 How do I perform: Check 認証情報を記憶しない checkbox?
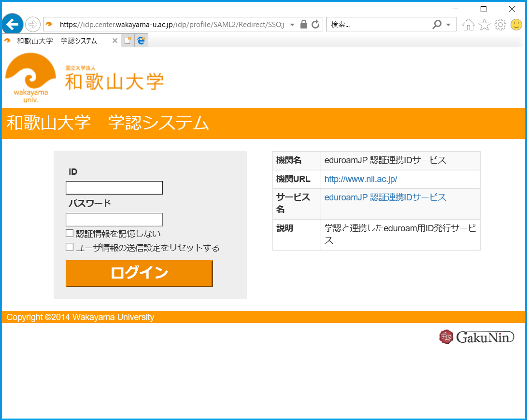[x=70, y=233]
